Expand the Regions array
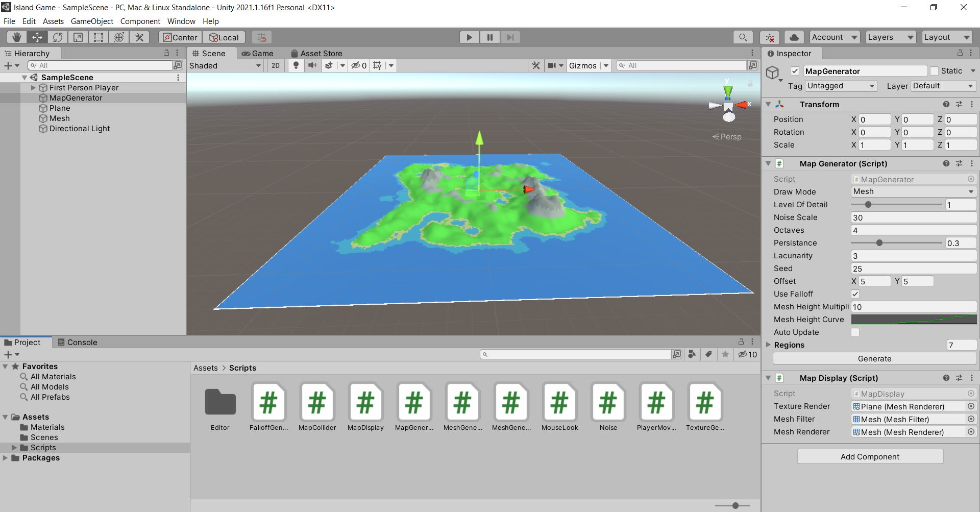 coord(768,345)
